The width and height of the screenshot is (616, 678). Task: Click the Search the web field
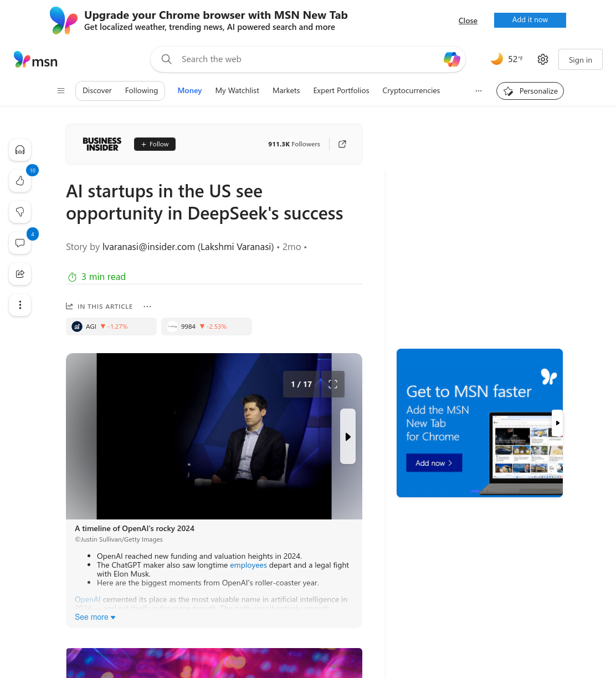[308, 59]
